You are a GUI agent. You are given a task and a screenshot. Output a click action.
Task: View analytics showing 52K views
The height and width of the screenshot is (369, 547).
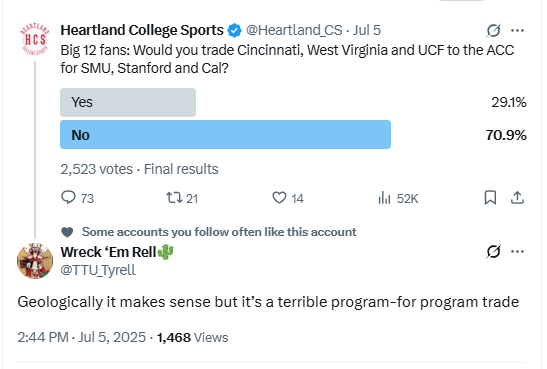(x=398, y=198)
